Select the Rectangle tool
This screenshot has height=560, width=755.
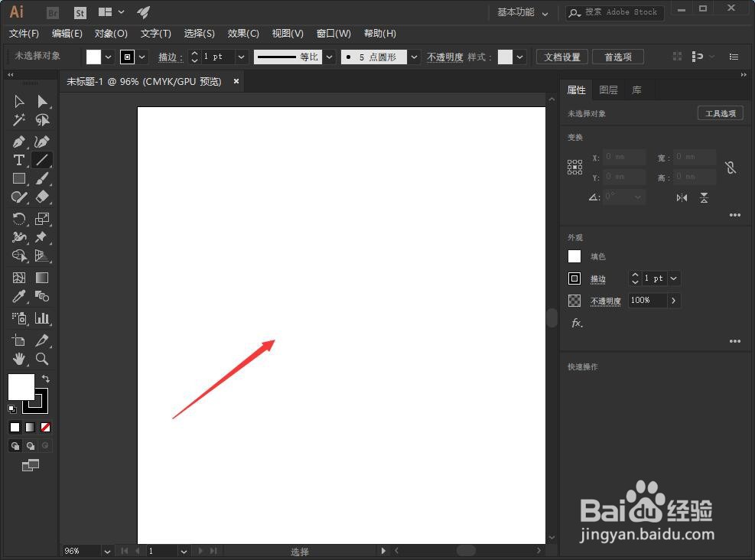tap(19, 178)
